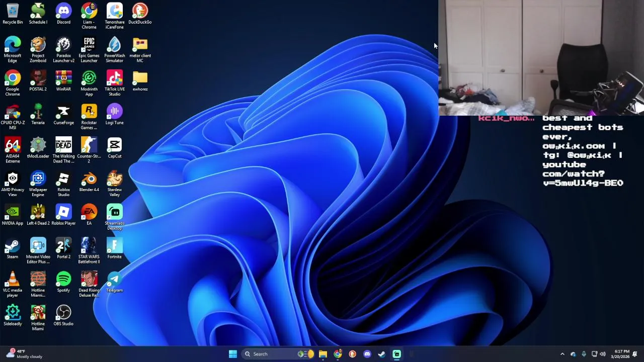Image resolution: width=644 pixels, height=362 pixels.
Task: Select the Logi Tune desktop icon
Action: tap(115, 115)
